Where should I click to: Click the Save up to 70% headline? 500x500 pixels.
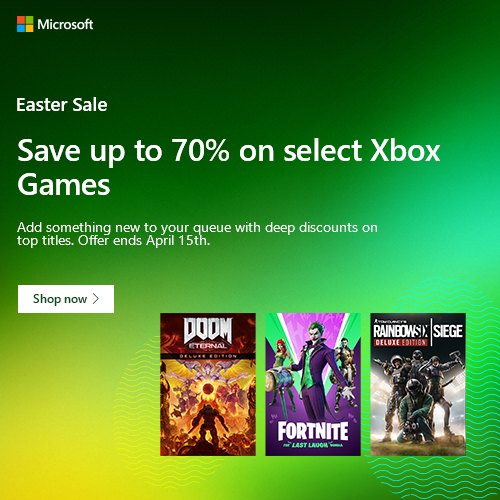pos(229,167)
